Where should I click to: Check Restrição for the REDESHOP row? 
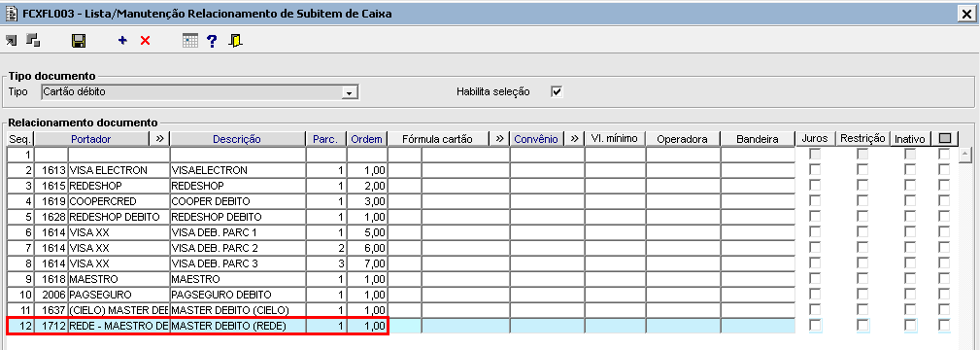tap(862, 186)
